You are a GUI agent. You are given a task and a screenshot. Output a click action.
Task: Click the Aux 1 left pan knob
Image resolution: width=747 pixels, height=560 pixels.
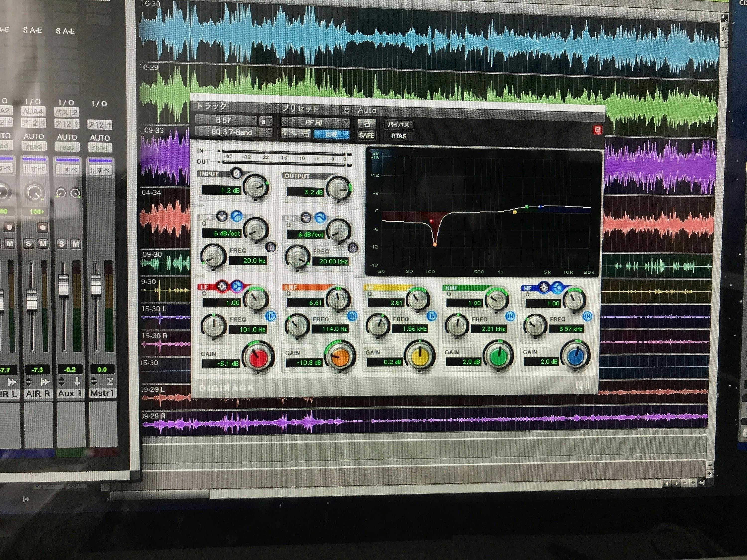pyautogui.click(x=61, y=193)
